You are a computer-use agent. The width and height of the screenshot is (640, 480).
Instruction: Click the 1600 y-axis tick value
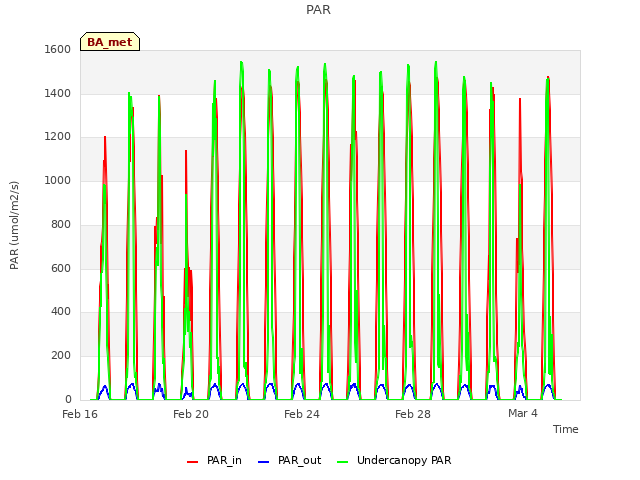tap(58, 49)
